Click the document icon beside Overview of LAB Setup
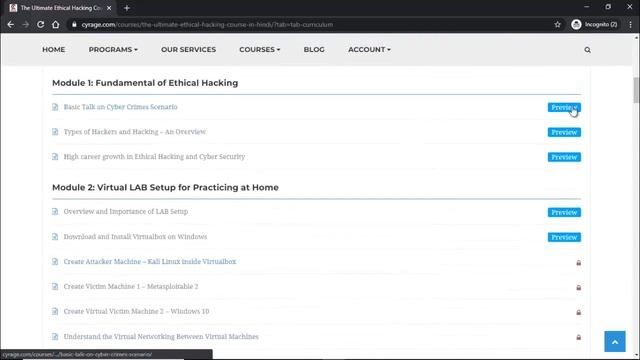Screen dimensions: 640x360 coord(55,211)
